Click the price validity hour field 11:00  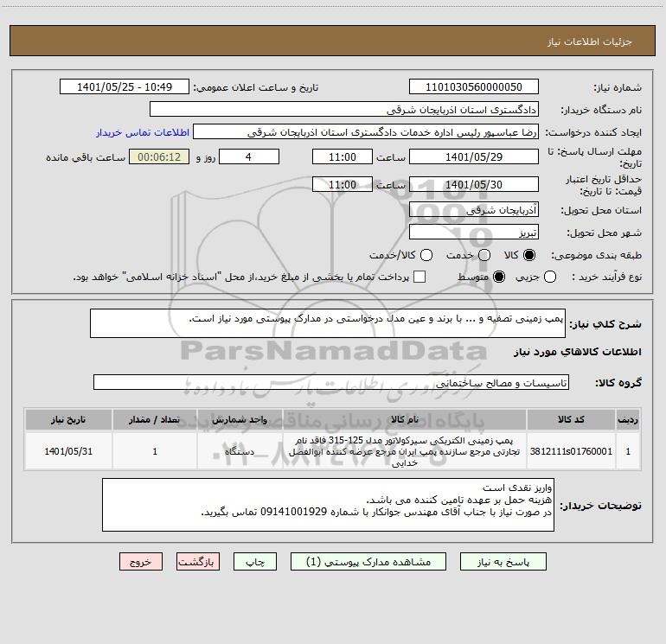point(343,184)
